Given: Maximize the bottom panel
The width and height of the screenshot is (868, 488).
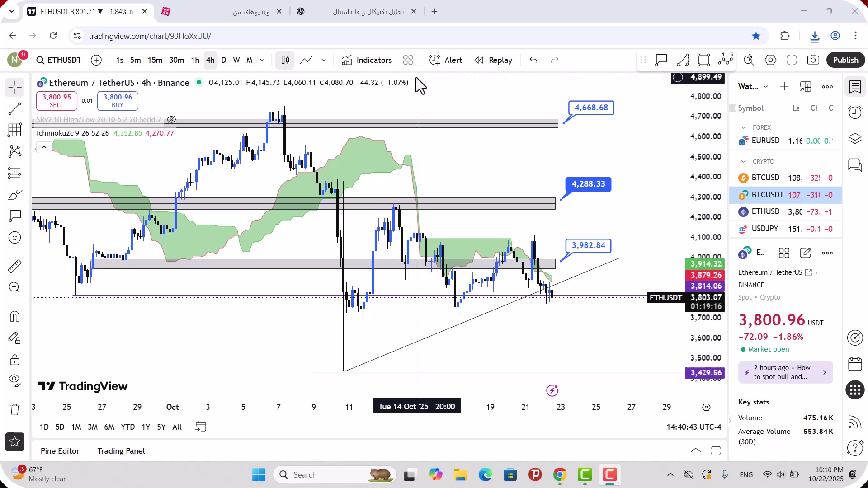Looking at the screenshot, I should pos(716,451).
